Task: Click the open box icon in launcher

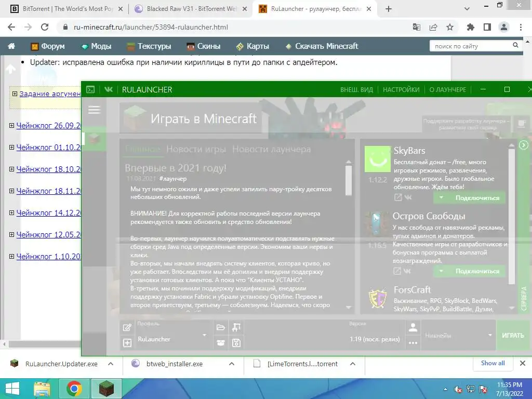Action: click(220, 343)
